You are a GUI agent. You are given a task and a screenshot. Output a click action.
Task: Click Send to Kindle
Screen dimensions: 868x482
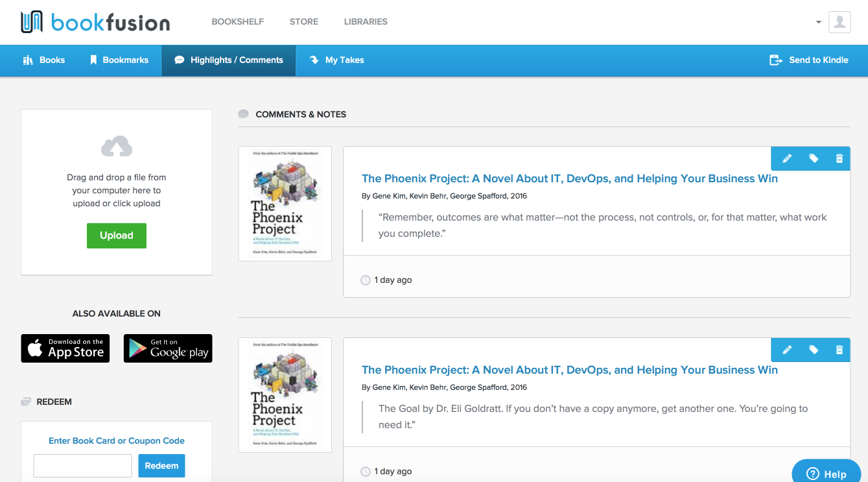(x=808, y=60)
